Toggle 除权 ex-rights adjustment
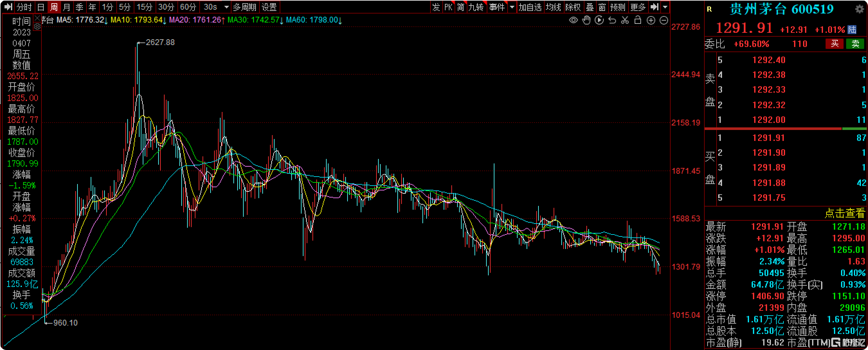The image size is (868, 350). pos(573,7)
